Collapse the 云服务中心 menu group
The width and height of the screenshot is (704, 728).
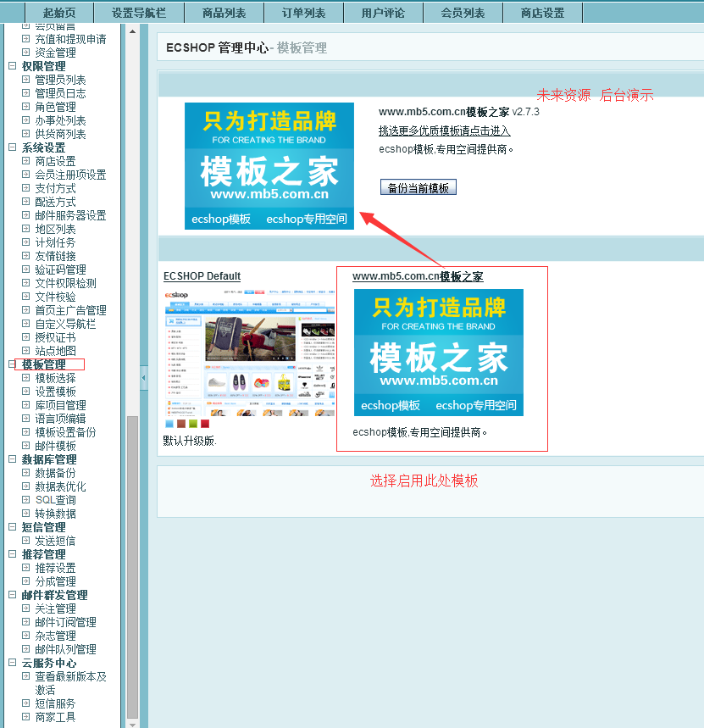[x=13, y=663]
